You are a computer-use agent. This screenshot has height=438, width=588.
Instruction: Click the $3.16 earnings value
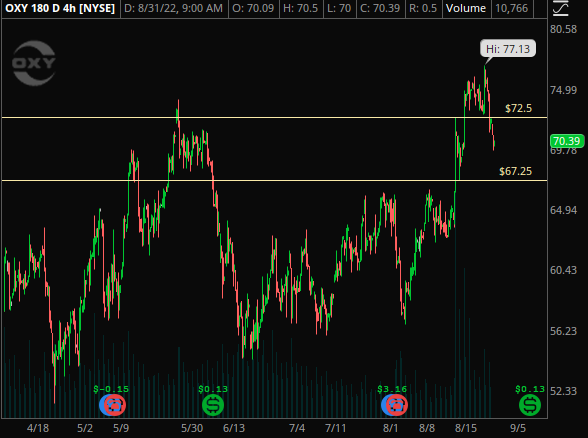[x=392, y=389]
